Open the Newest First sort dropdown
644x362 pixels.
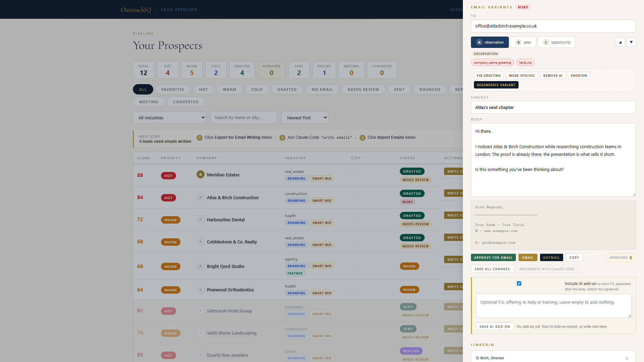(x=305, y=118)
